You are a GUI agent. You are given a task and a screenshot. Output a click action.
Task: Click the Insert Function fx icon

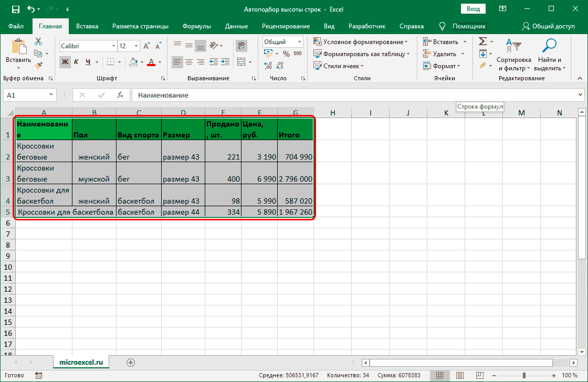pyautogui.click(x=120, y=95)
